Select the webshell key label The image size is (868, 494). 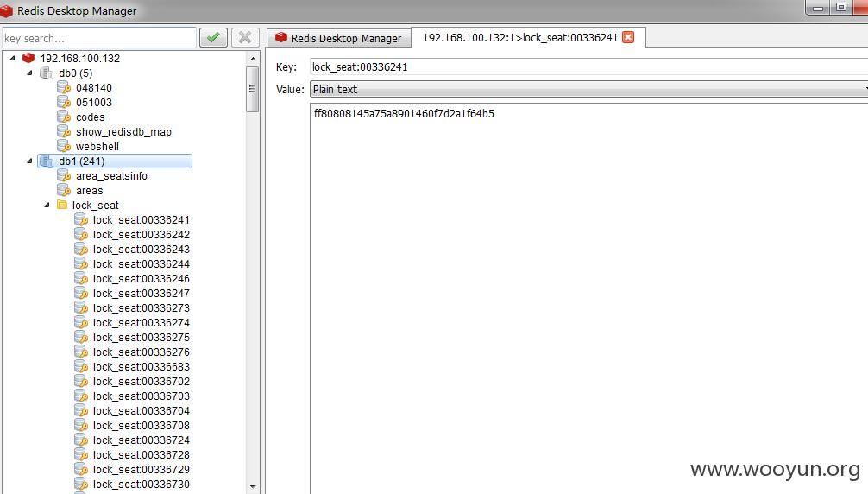[x=97, y=146]
